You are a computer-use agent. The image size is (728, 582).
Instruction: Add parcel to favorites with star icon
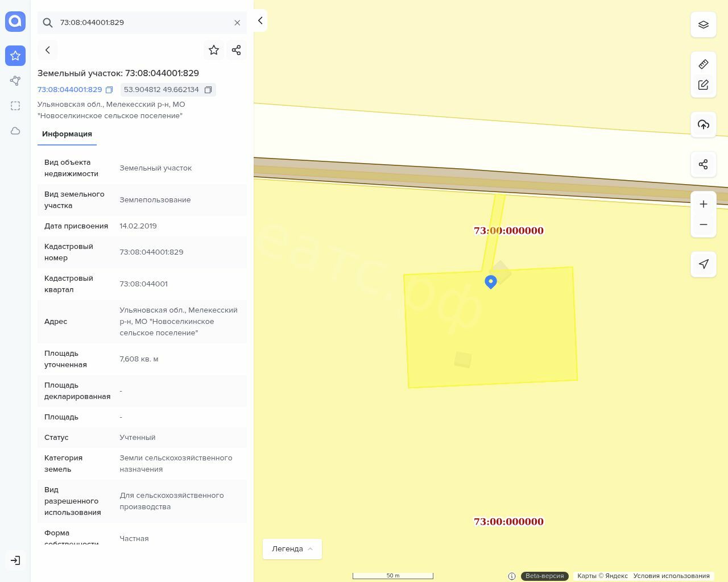point(214,50)
